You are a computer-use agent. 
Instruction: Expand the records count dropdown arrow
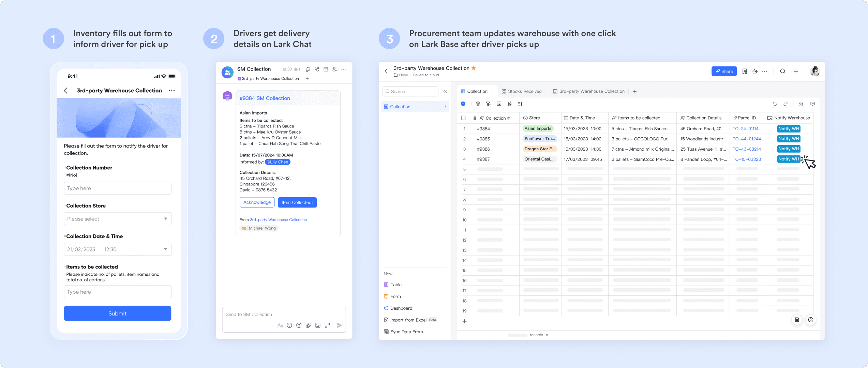(547, 335)
